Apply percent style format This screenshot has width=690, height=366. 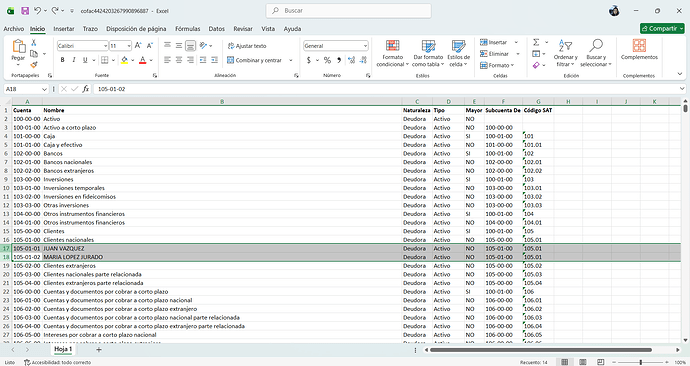tap(327, 60)
